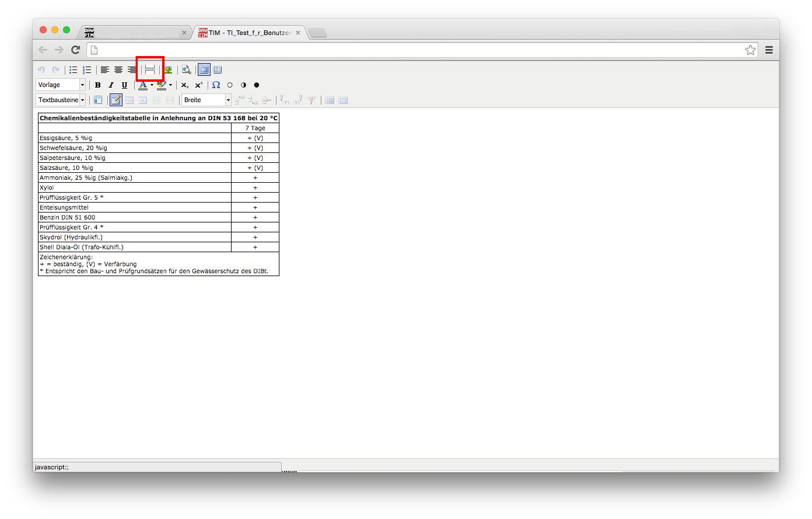
Task: Open the Omega special characters picker
Action: click(x=216, y=85)
